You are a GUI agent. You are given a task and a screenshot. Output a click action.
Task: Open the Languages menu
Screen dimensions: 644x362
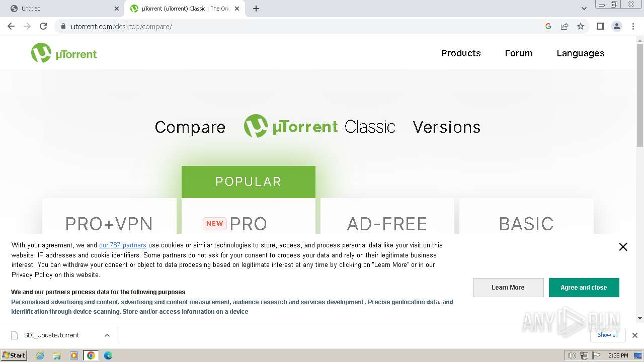pos(580,53)
